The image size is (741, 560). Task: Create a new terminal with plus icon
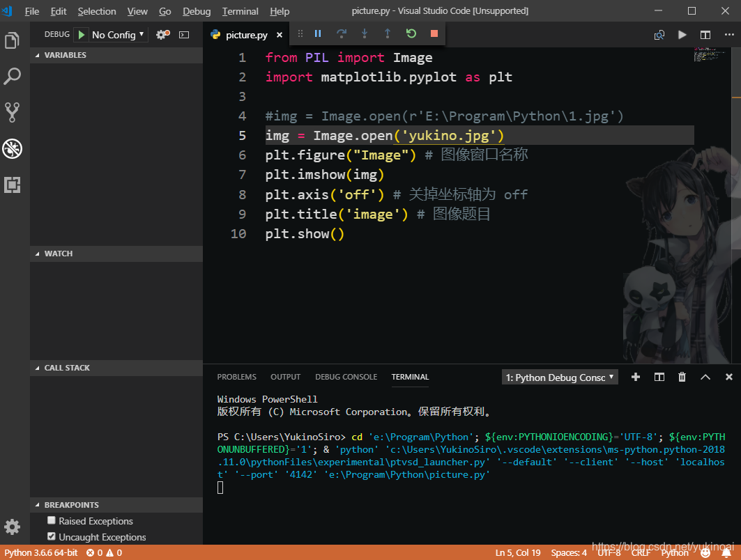[x=636, y=377]
